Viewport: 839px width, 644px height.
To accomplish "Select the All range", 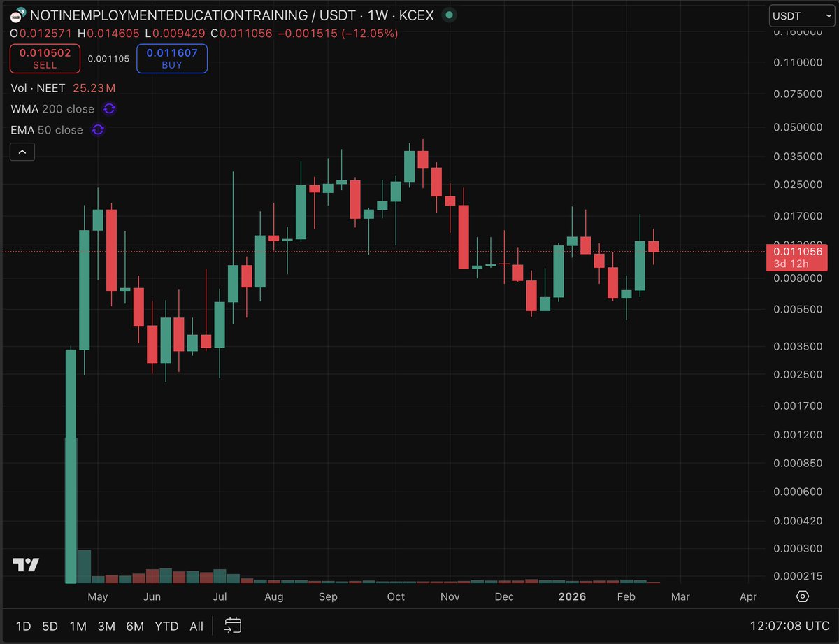I will click(196, 627).
